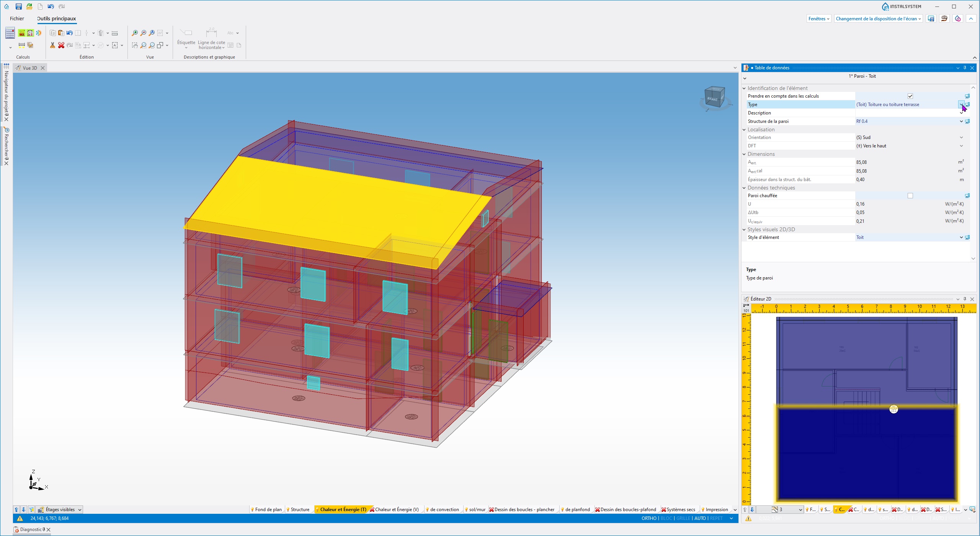Image resolution: width=980 pixels, height=536 pixels.
Task: Enable the 'Paroi chauffée' checkbox
Action: click(910, 196)
